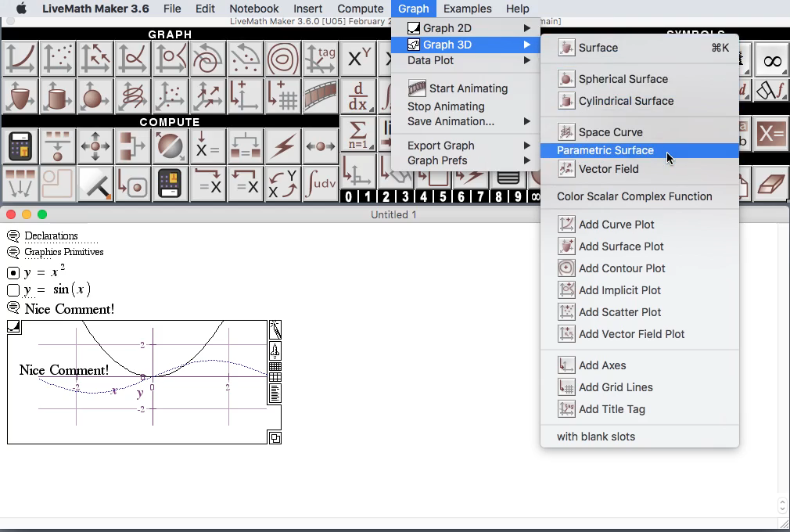Image resolution: width=790 pixels, height=532 pixels.
Task: Expand the Graphics Primitives bubble
Action: 14,252
